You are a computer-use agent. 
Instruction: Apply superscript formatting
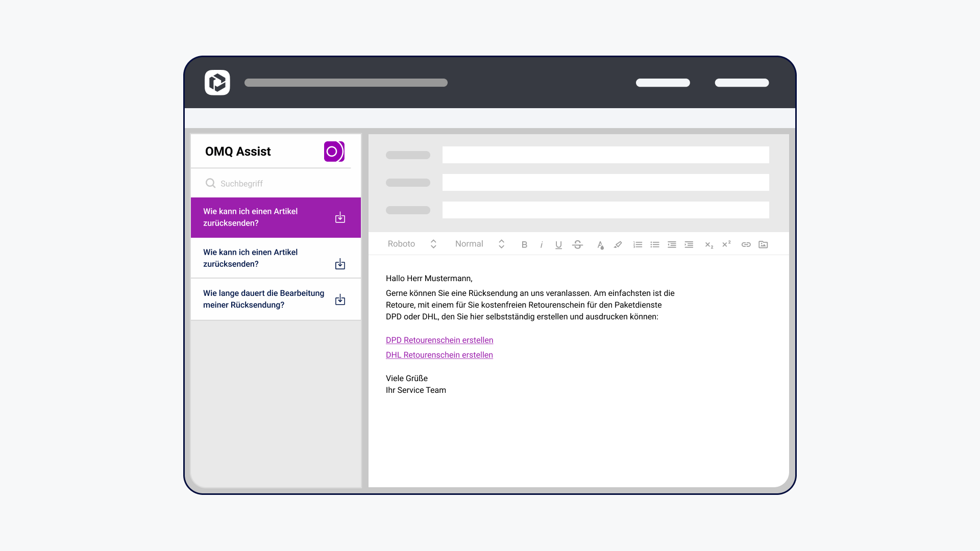coord(726,244)
